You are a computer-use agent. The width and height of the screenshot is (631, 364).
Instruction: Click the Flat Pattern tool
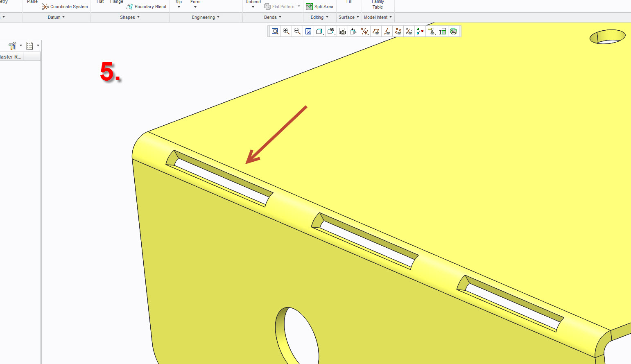(279, 7)
